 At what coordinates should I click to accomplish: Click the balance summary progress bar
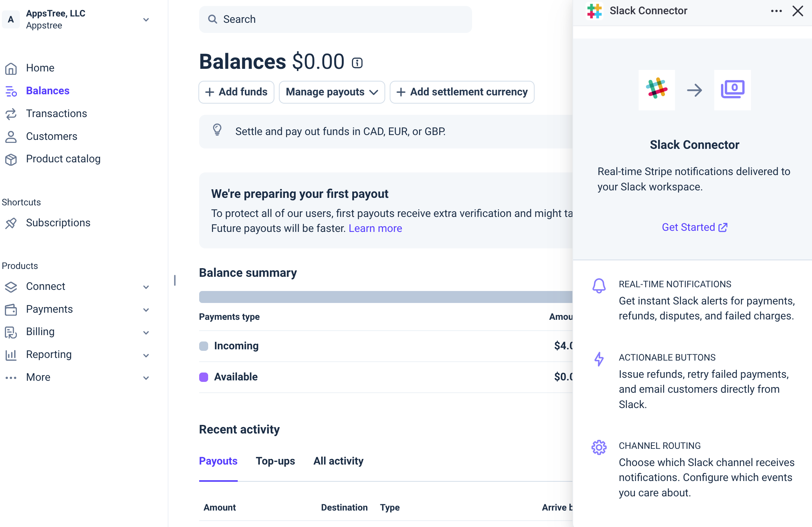[x=386, y=297]
